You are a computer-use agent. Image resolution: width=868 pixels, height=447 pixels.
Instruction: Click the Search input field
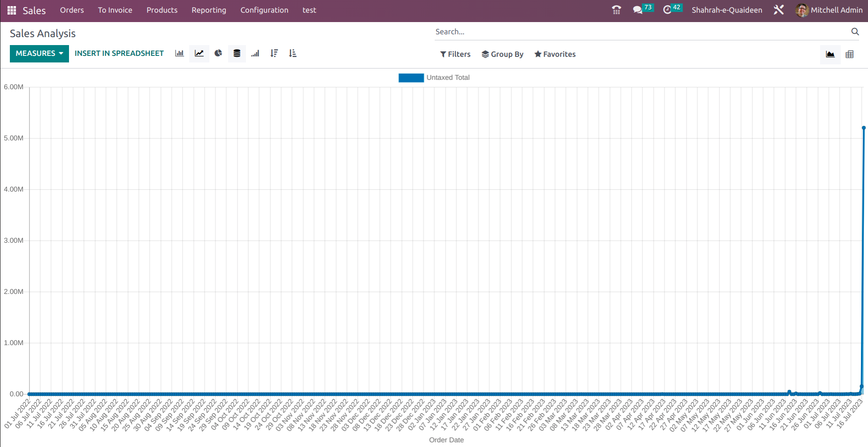641,32
